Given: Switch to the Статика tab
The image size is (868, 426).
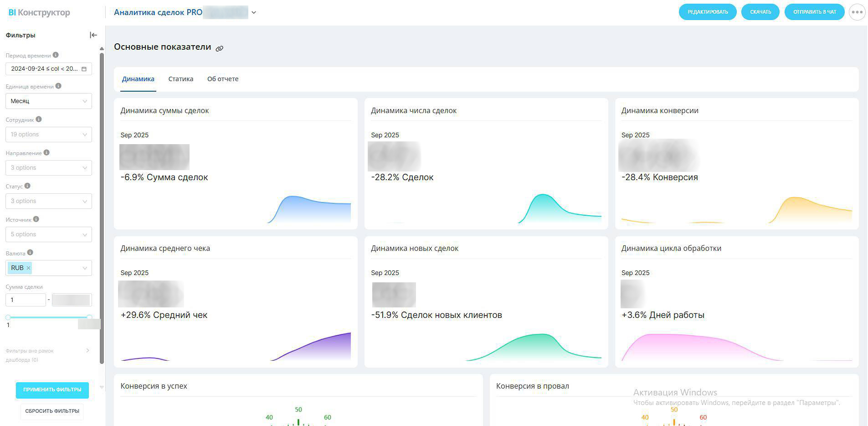Looking at the screenshot, I should pos(180,79).
